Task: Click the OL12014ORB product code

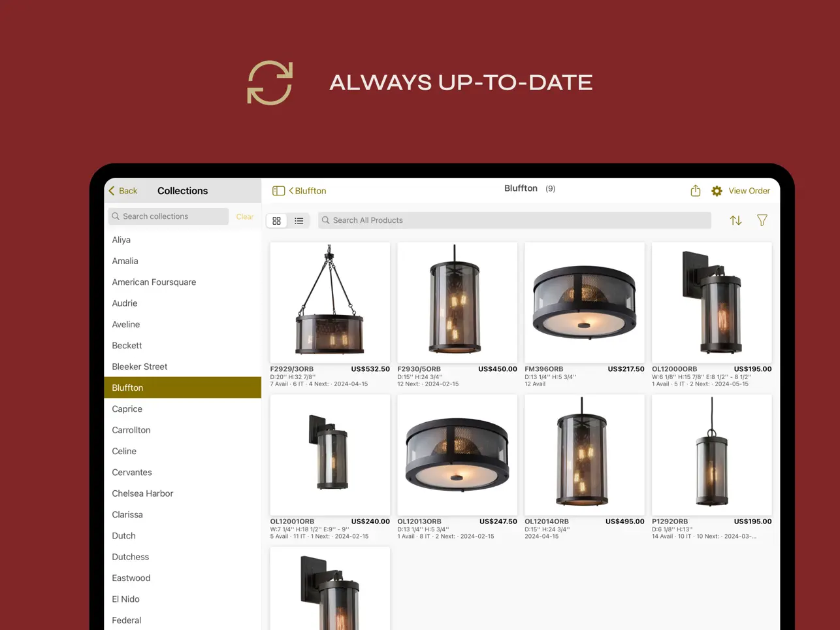Action: 547,522
